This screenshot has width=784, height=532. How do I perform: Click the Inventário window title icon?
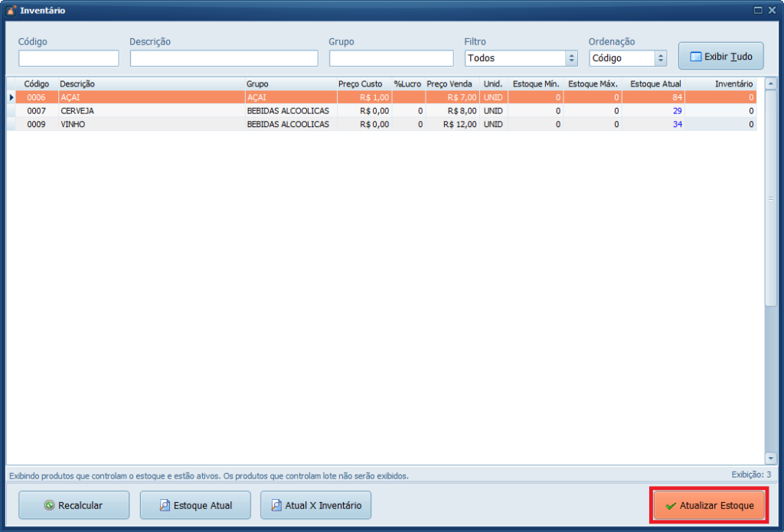click(11, 11)
